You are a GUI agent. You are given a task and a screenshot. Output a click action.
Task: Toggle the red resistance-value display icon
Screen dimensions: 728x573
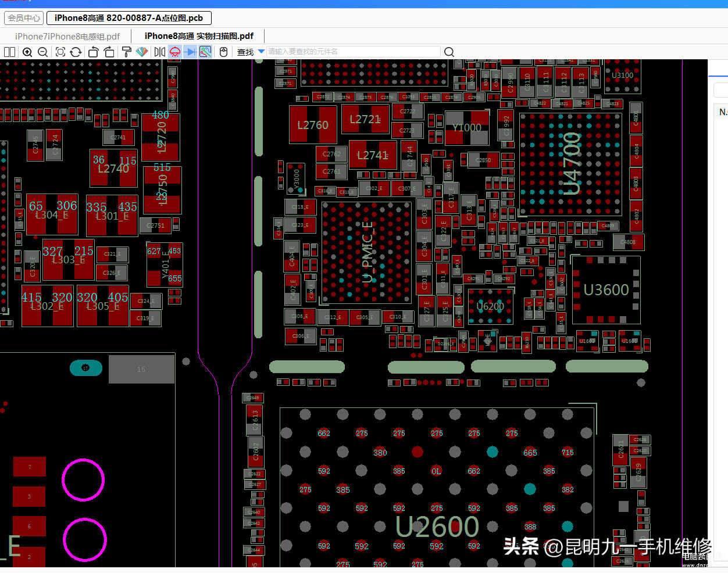click(174, 52)
